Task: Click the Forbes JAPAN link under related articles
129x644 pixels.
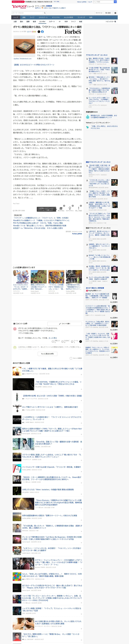Action: 77,234
